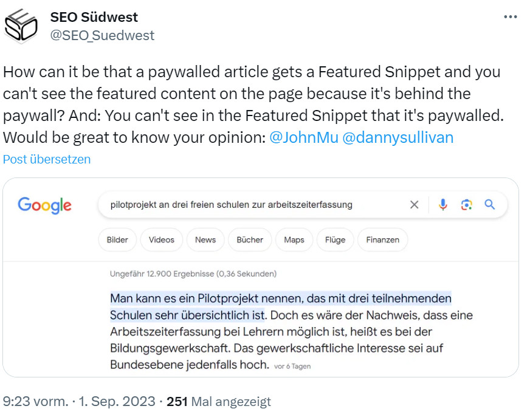527x420 pixels.
Task: Open the News results tab
Action: point(205,239)
